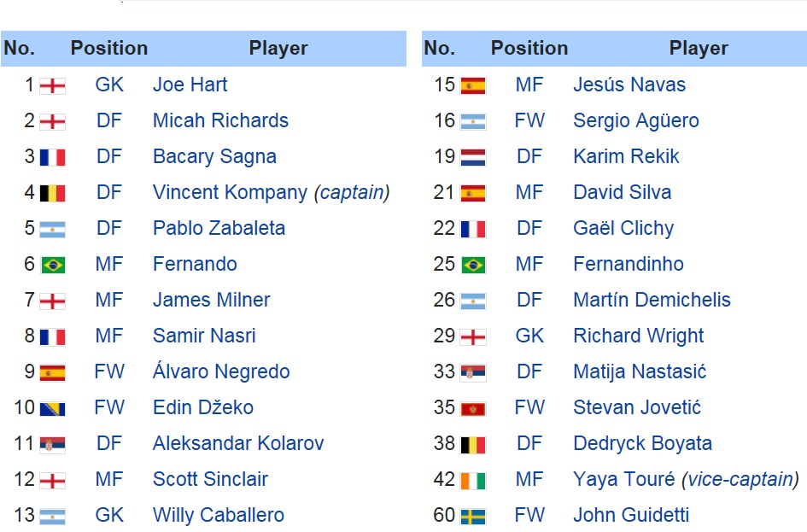Open the Vincent Kompany link
The width and height of the screenshot is (807, 532).
pyautogui.click(x=230, y=192)
